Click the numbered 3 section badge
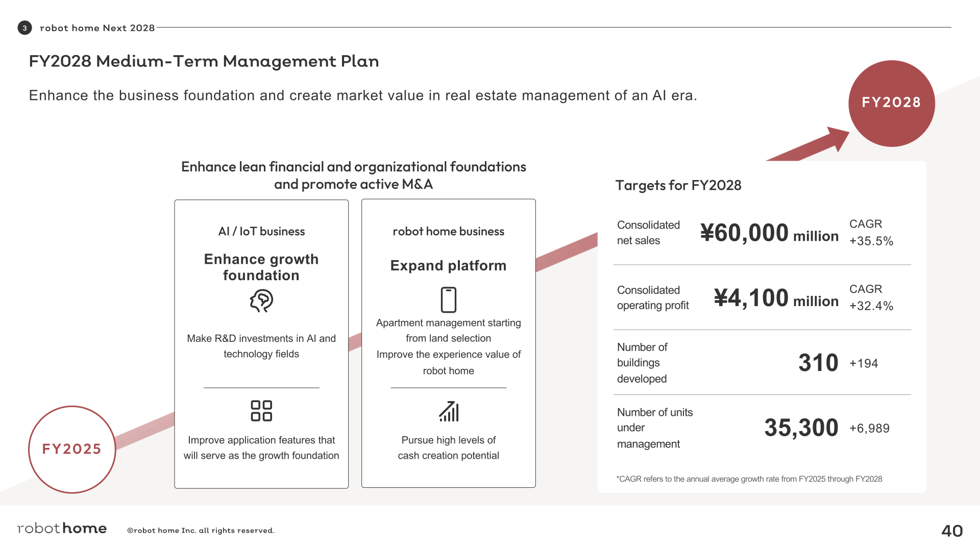Image resolution: width=980 pixels, height=551 pixels. click(24, 28)
